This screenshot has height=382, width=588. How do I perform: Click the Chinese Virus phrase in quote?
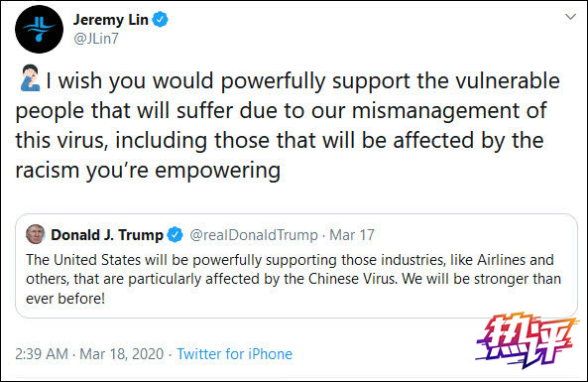352,279
